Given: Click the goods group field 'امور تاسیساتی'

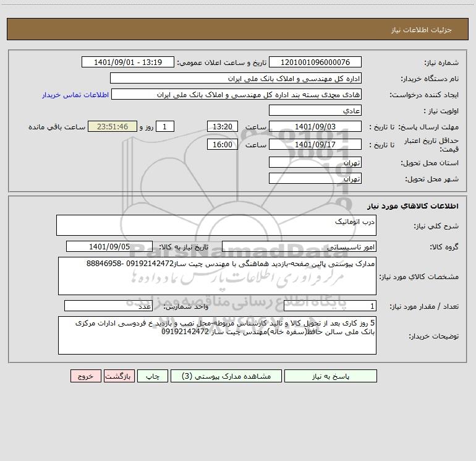Looking at the screenshot, I should (299, 246).
